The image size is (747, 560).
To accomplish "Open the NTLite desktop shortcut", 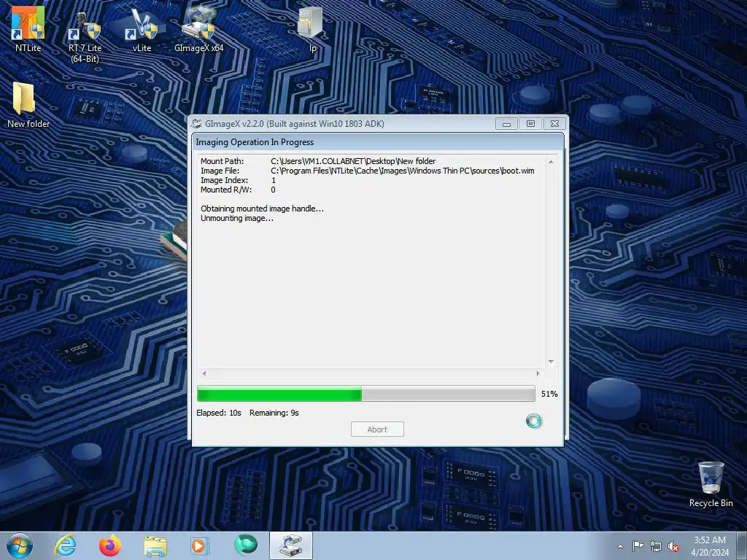I will pyautogui.click(x=28, y=29).
